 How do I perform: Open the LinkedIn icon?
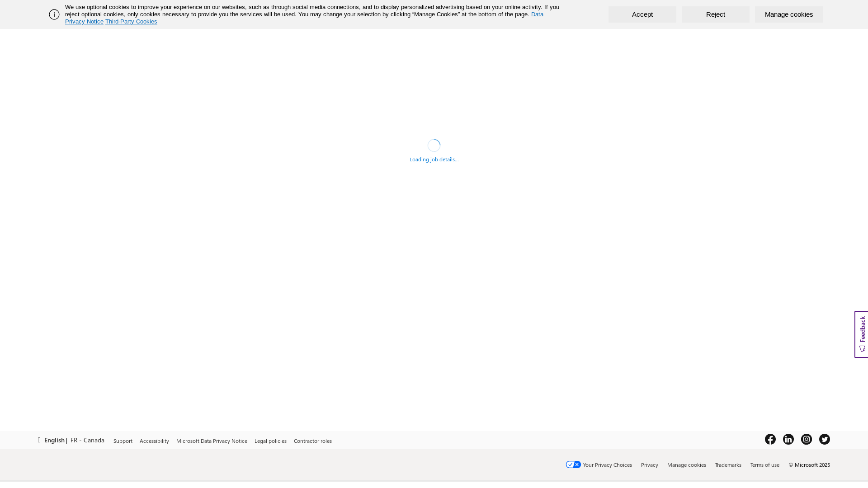tap(788, 439)
